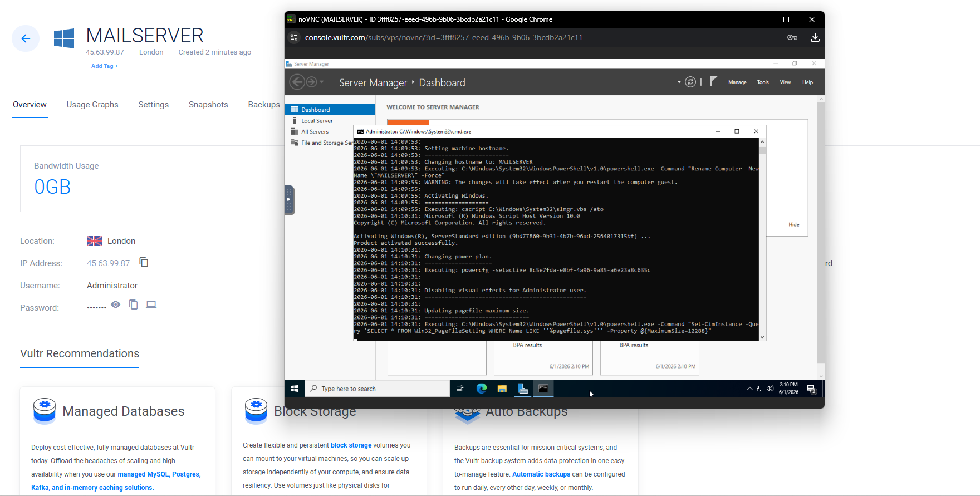This screenshot has height=496, width=980.
Task: Click the volume tray icon
Action: [770, 389]
